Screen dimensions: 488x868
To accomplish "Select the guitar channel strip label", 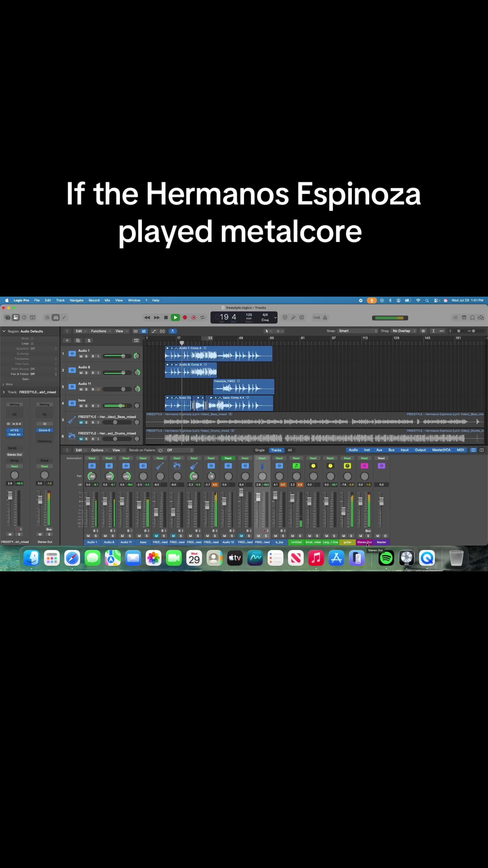I will pos(347,542).
